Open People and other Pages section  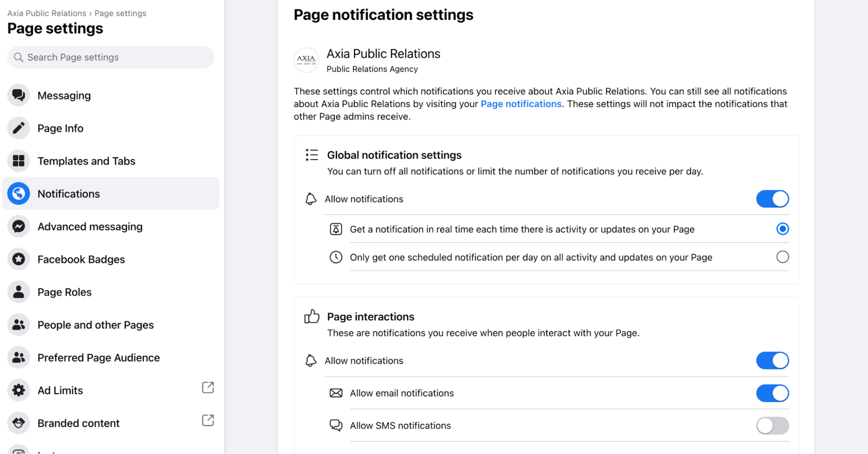point(96,325)
